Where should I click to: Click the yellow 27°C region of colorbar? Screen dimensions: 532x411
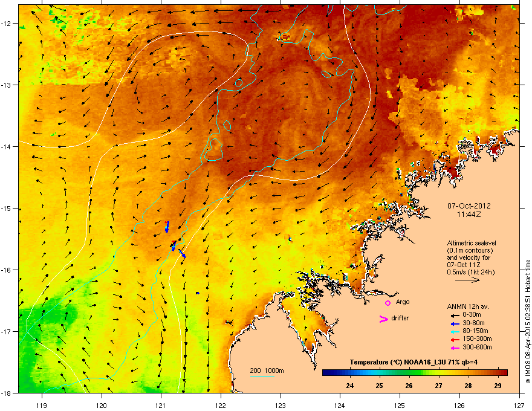439,372
